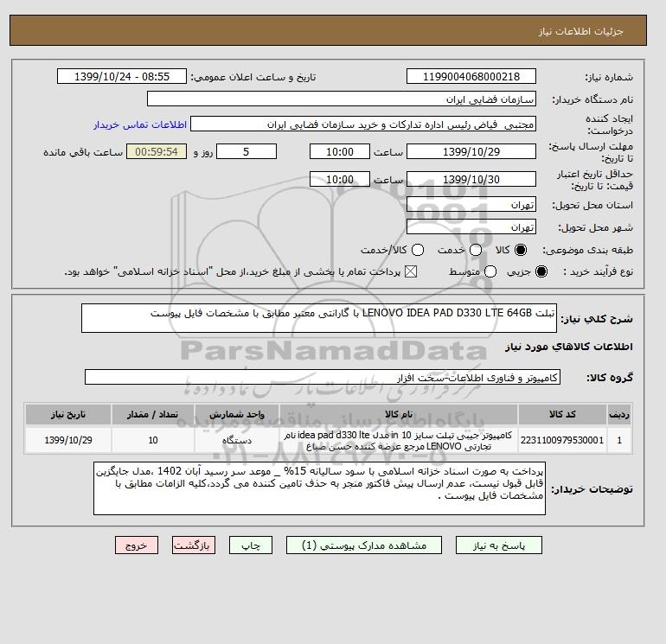
Task: Click product code cell 2231100979530001
Action: (562, 440)
